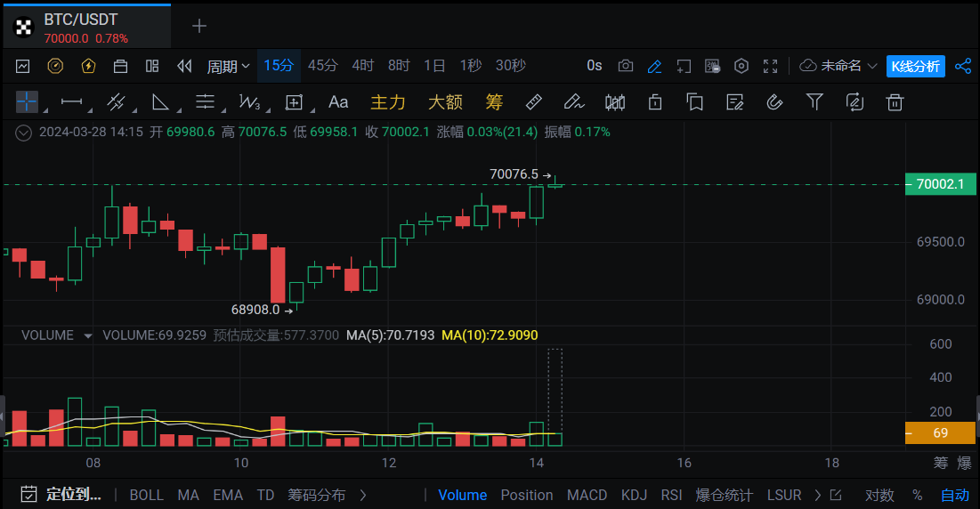Open the share icon at top right
The image size is (980, 509).
(962, 66)
